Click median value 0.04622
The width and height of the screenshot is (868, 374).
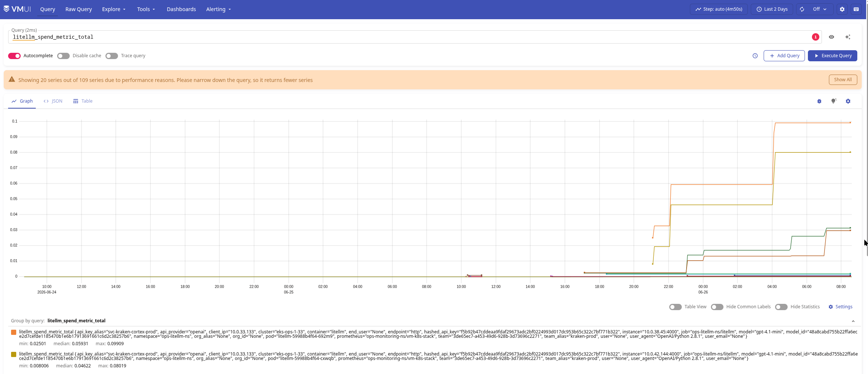pyautogui.click(x=82, y=366)
